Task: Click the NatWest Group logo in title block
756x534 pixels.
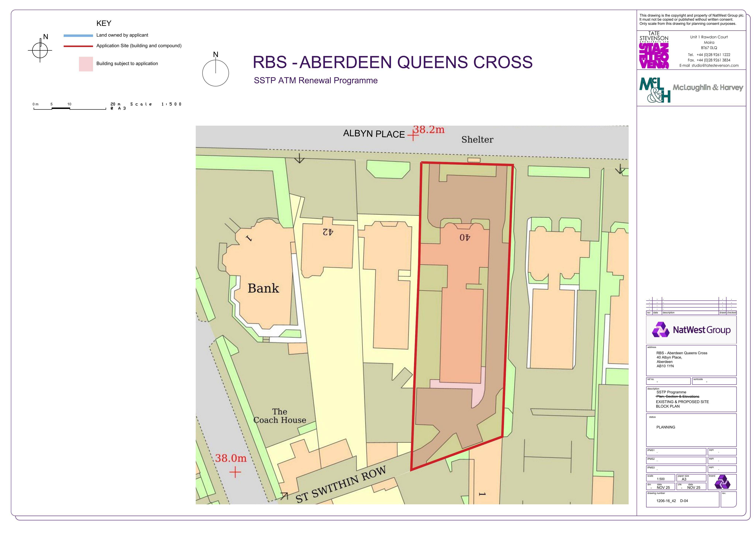Action: tap(691, 330)
